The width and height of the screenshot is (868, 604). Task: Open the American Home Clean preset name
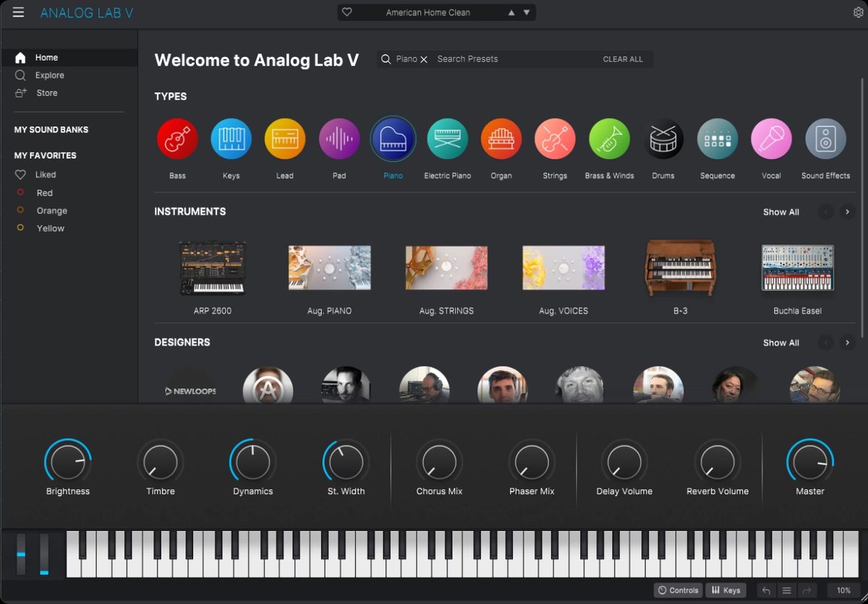tap(427, 12)
